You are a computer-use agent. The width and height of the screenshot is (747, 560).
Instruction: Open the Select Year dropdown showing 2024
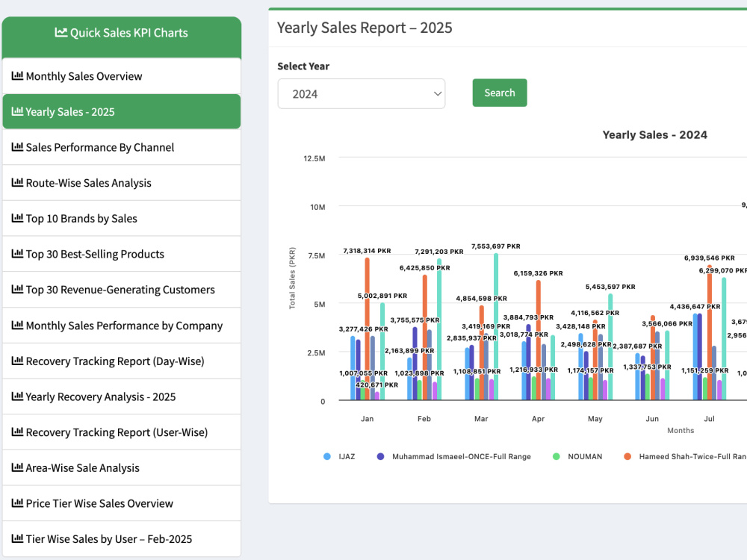pos(361,94)
